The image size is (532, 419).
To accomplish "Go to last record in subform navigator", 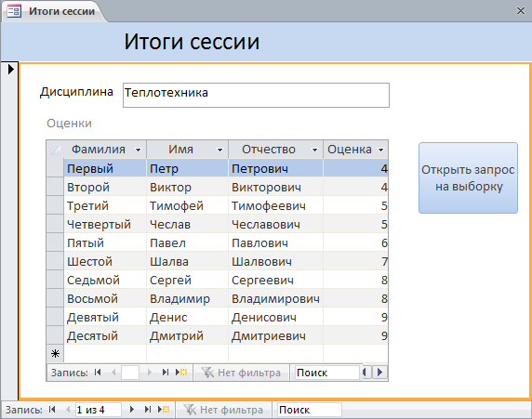I will point(166,373).
